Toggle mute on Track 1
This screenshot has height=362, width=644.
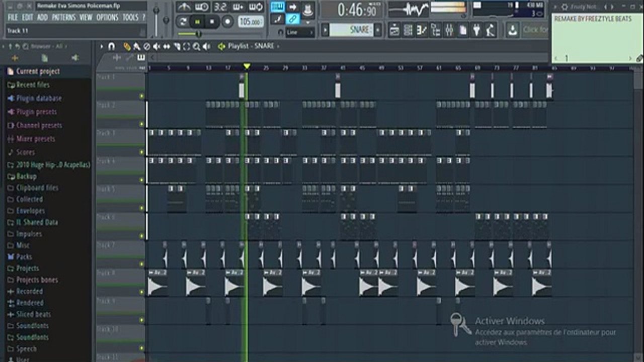click(142, 96)
